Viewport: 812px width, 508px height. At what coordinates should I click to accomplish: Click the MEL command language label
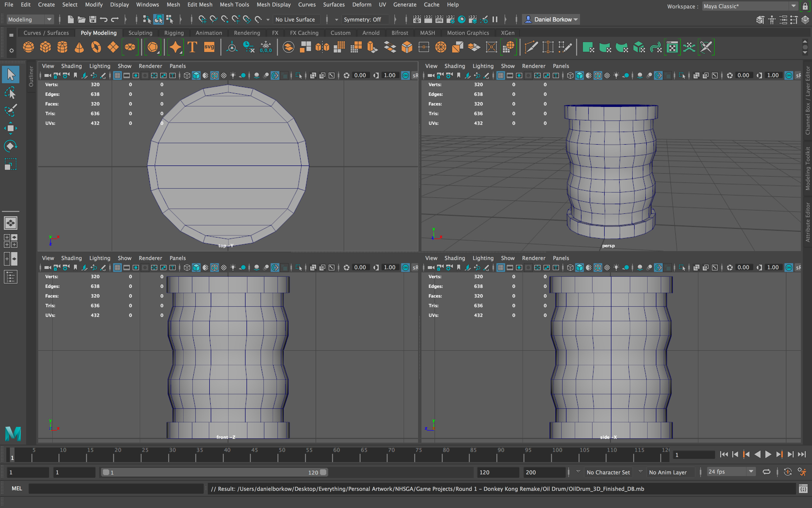tap(17, 488)
